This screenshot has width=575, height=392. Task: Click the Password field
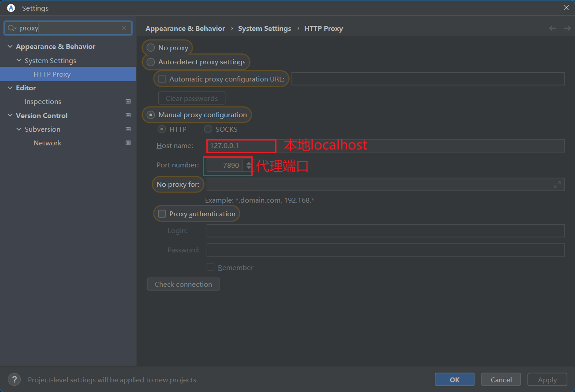click(386, 250)
